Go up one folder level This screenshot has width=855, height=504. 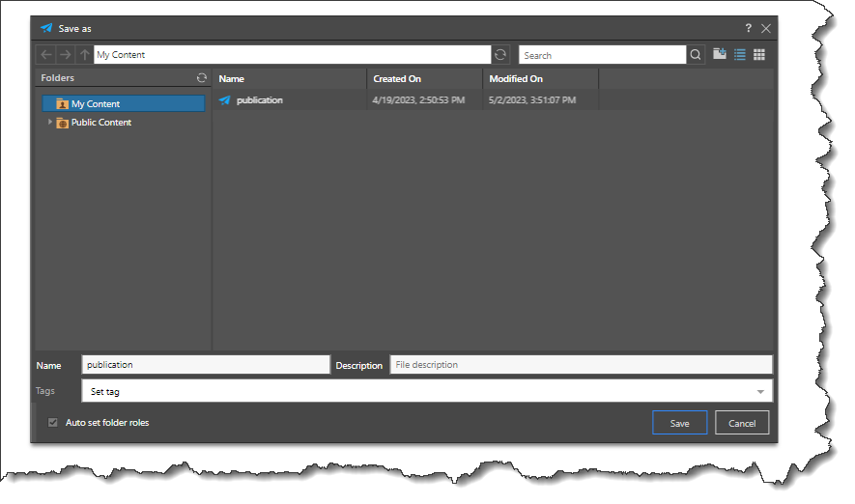[x=85, y=55]
